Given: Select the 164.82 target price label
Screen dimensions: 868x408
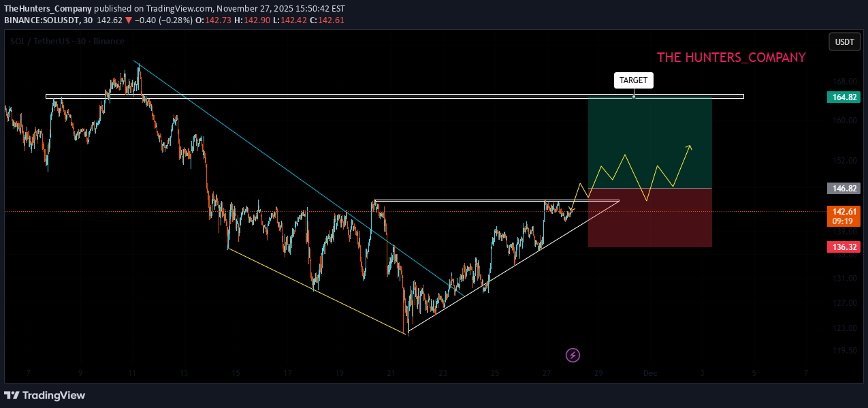Looking at the screenshot, I should pos(844,97).
